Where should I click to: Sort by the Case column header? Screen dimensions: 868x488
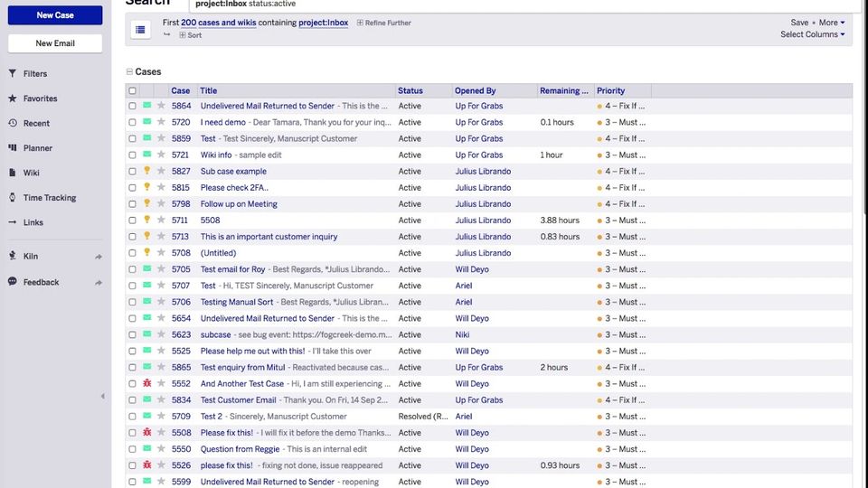click(181, 90)
